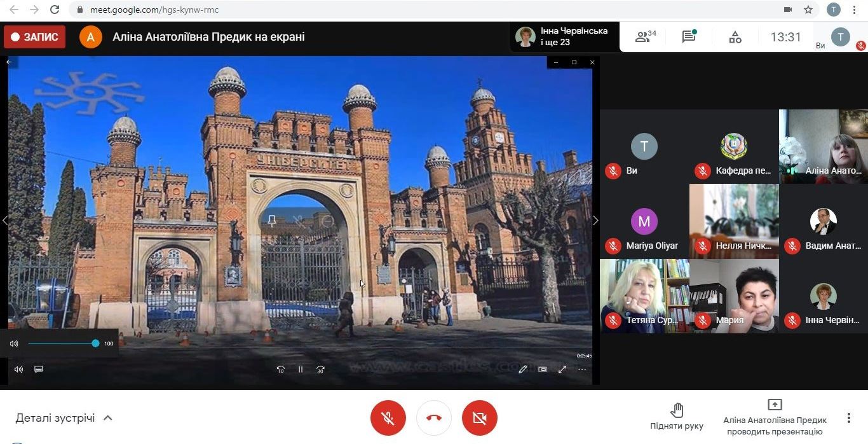Select the Інна Червін... participant tile in grid
Screen dimensions: 868x444
click(824, 296)
